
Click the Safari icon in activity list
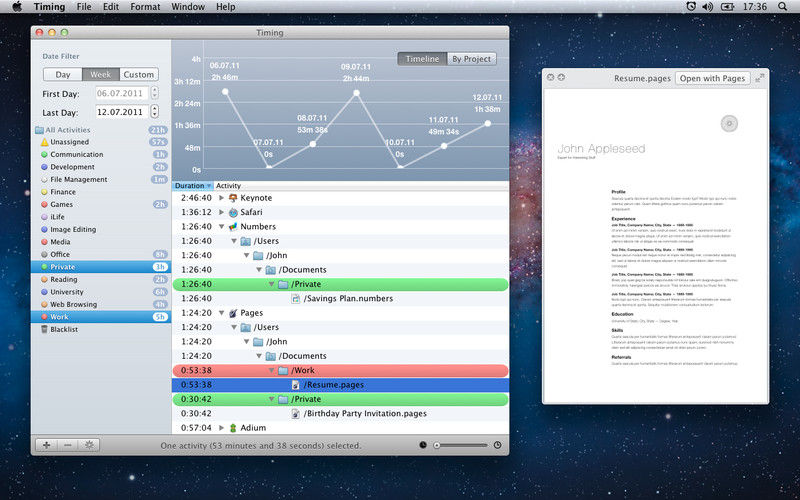tap(232, 213)
